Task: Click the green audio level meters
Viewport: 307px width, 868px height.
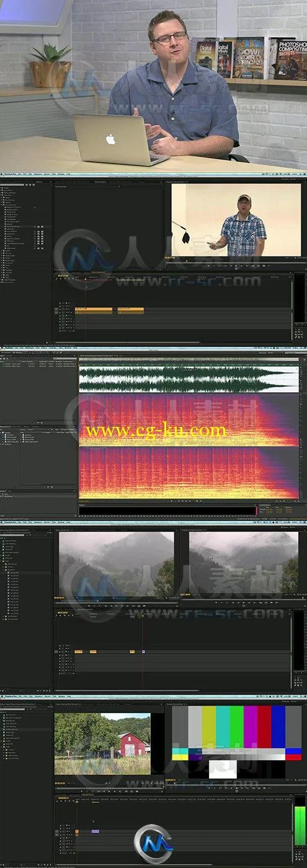Action: (x=300, y=826)
